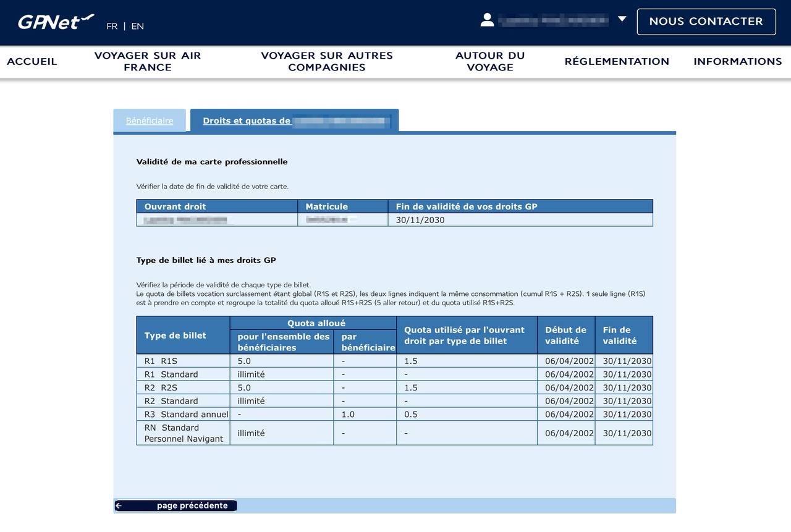Click the par bénéficiaire header
This screenshot has width=791, height=532.
tap(365, 342)
